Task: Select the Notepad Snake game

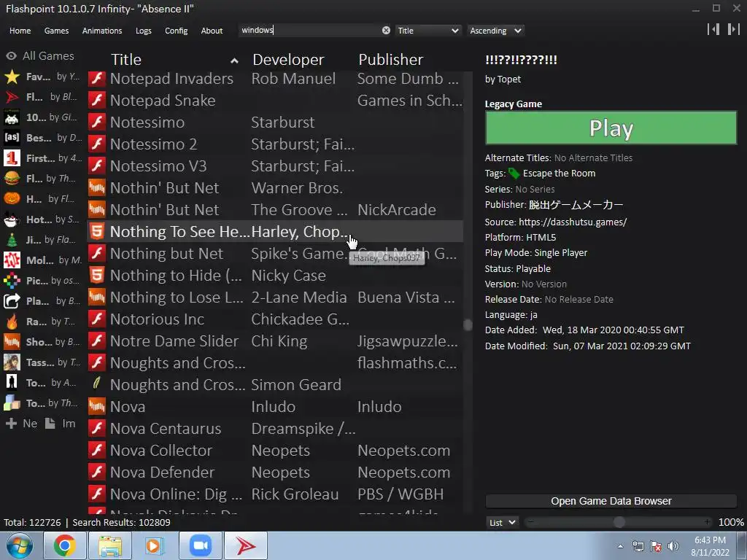Action: (x=275, y=101)
